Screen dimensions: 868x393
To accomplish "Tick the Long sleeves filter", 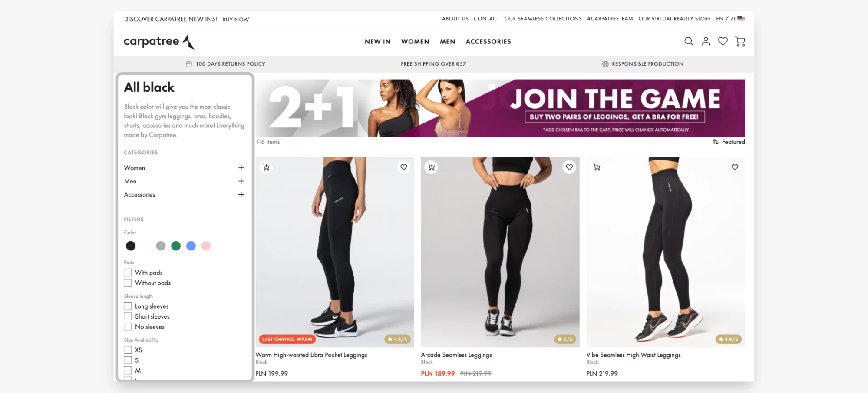I will tap(128, 306).
